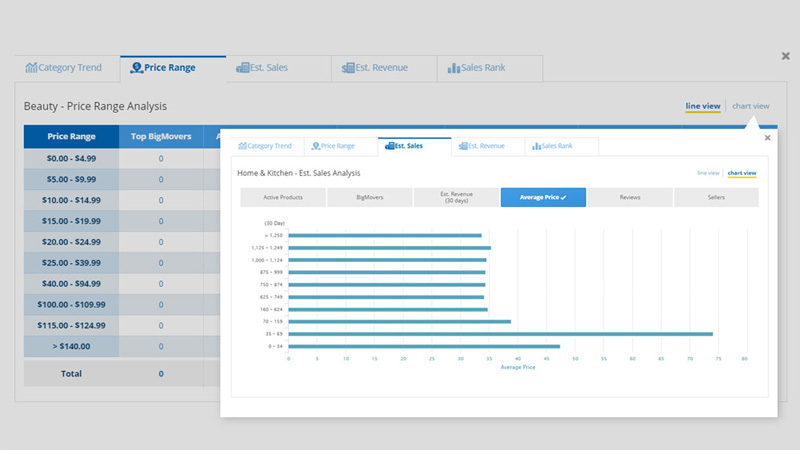
Task: Select chart view in Home & Kitchen popup
Action: coord(742,173)
